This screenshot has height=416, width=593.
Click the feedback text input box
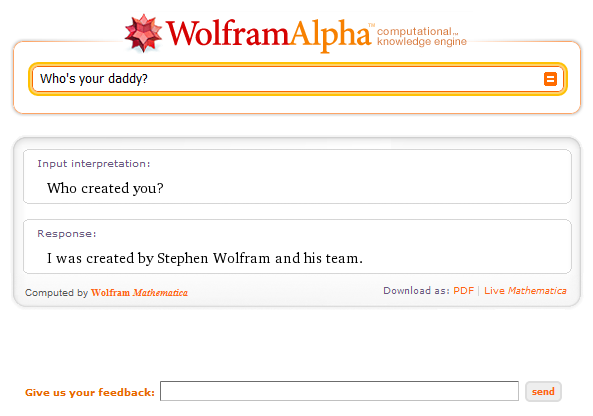point(339,391)
